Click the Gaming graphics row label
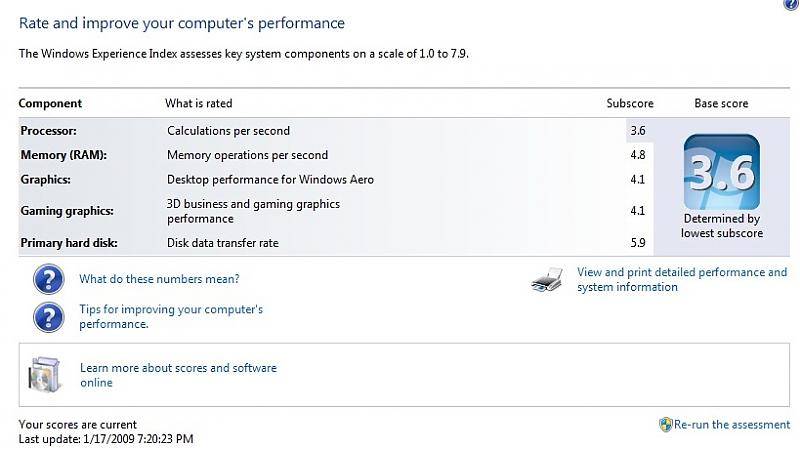This screenshot has width=800, height=449. click(67, 211)
